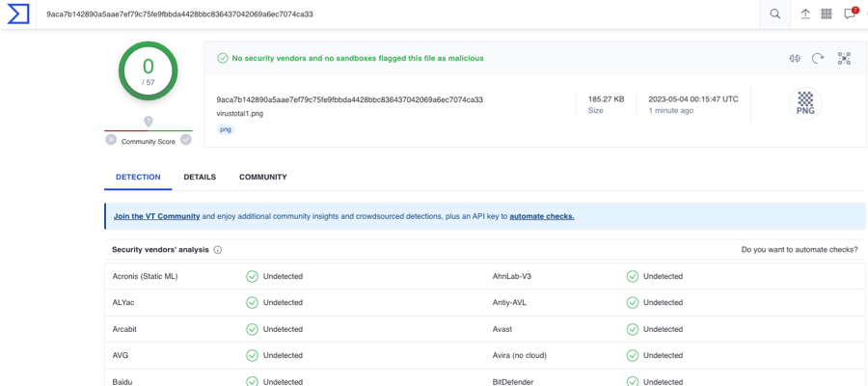
Task: Click the png tag chip
Action: (x=226, y=129)
